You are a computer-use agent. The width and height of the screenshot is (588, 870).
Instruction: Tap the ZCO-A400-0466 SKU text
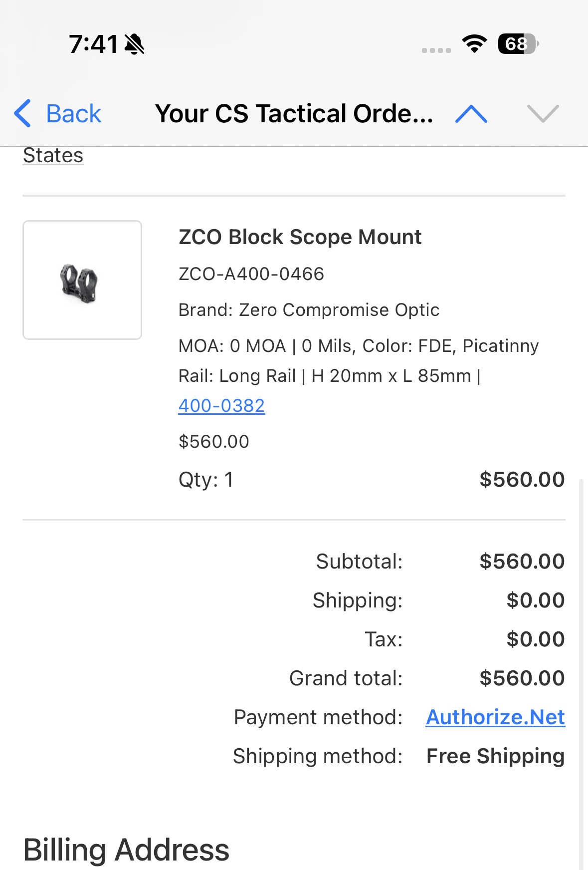[251, 274]
